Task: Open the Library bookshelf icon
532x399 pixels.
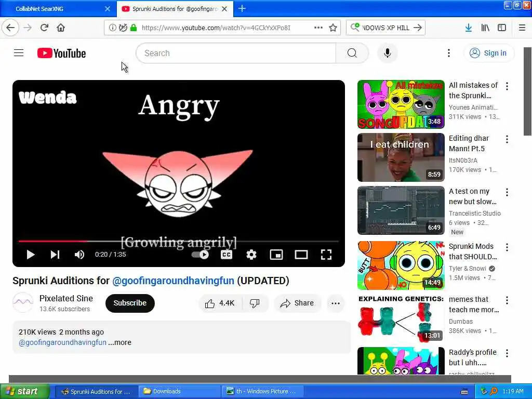Action: click(x=485, y=28)
